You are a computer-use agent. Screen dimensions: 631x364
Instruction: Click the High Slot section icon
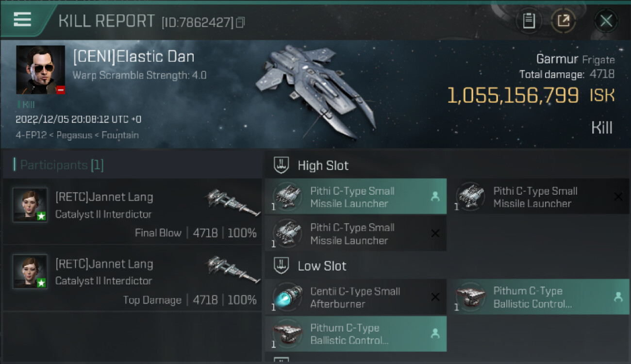[282, 165]
